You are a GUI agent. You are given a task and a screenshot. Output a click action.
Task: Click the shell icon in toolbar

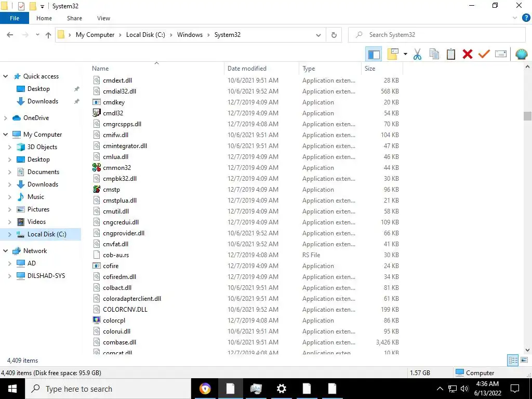(x=521, y=54)
